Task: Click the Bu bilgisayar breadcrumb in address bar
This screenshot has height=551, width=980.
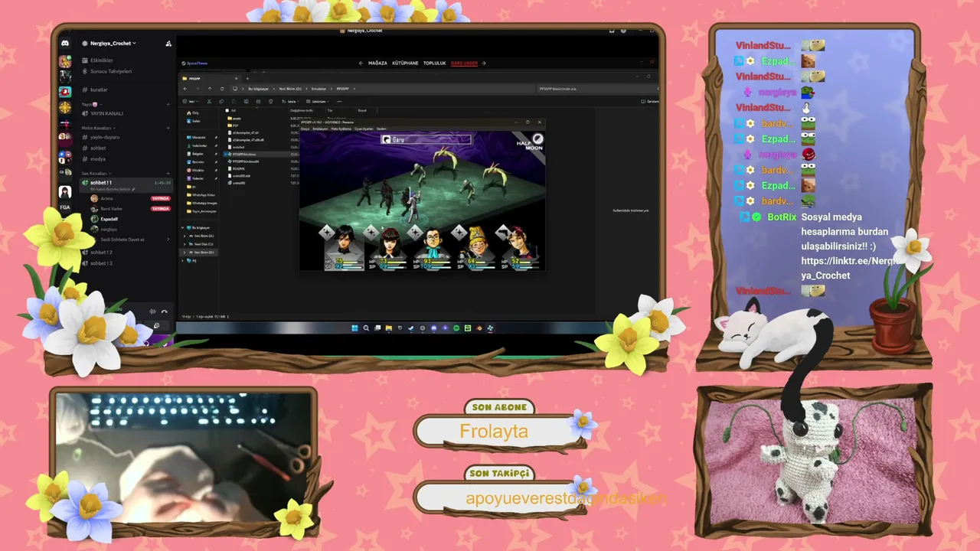Action: click(258, 89)
